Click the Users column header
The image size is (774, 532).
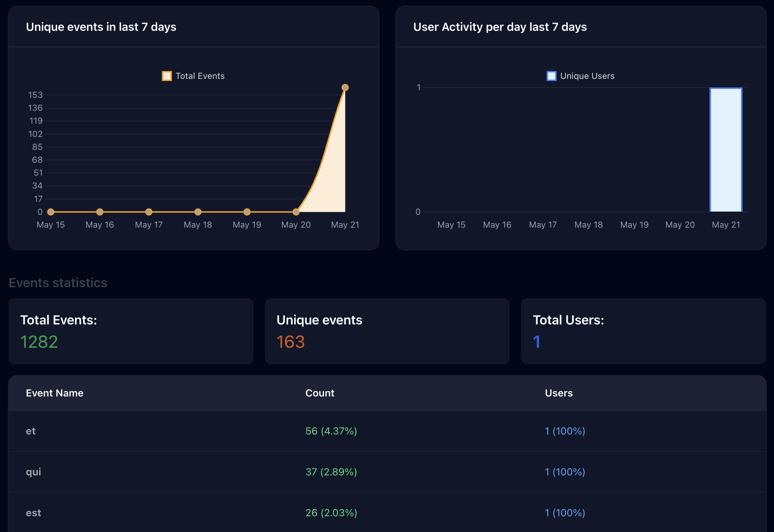pyautogui.click(x=558, y=393)
